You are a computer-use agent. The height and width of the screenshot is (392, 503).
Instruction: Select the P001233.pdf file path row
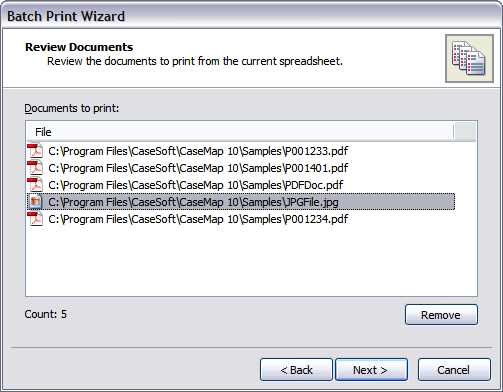click(241, 151)
